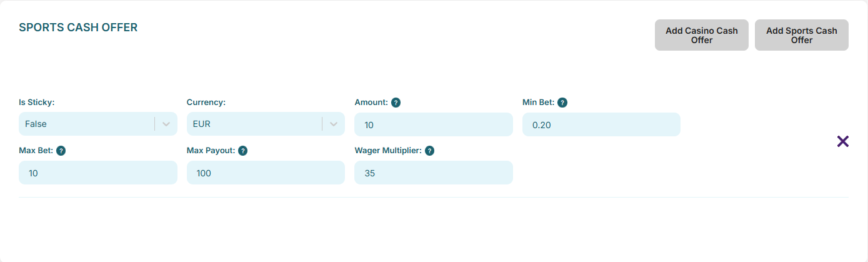This screenshot has width=868, height=262.
Task: Click the Max Bet help icon
Action: tap(61, 151)
